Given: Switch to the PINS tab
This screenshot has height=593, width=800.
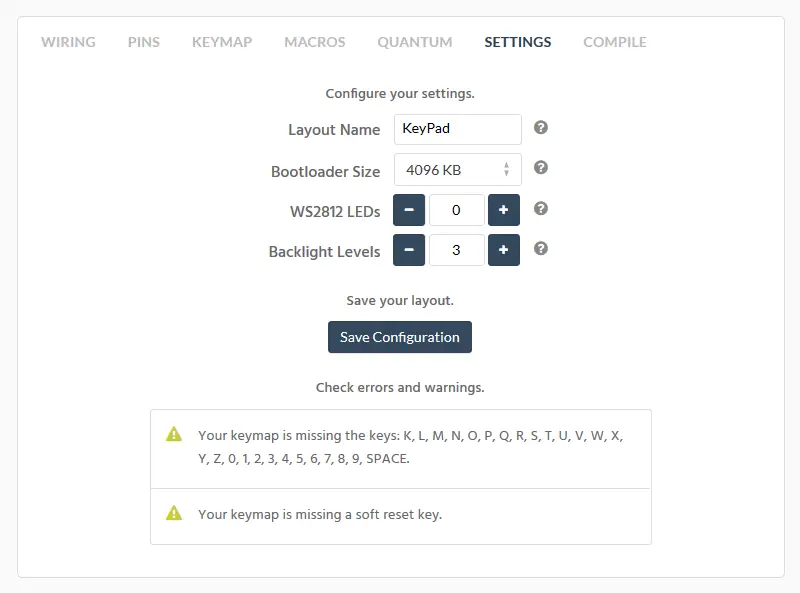Looking at the screenshot, I should 144,42.
